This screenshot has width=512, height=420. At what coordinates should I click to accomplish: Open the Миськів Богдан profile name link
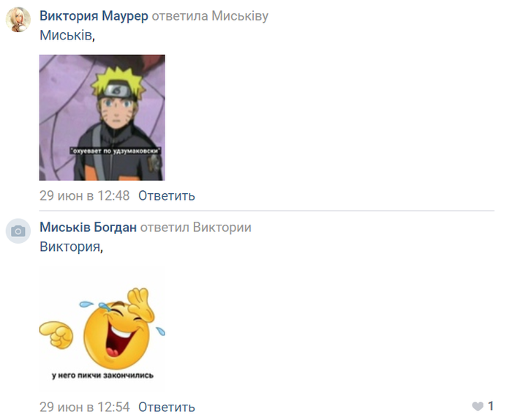[89, 228]
